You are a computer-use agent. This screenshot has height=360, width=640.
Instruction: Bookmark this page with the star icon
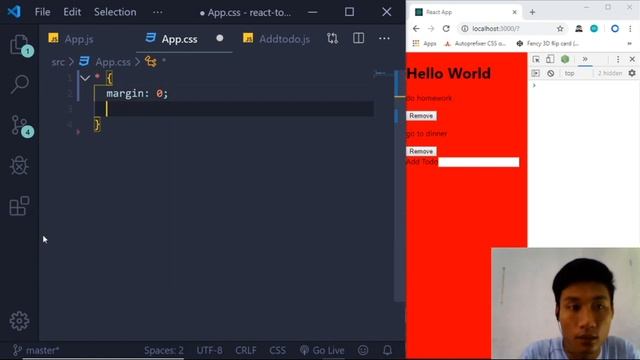(x=560, y=29)
